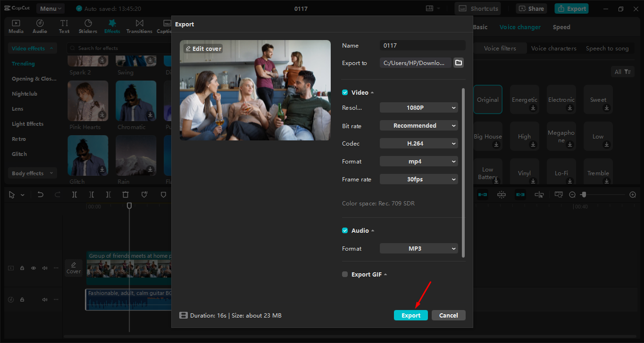Redo the last undone action

[x=57, y=194]
